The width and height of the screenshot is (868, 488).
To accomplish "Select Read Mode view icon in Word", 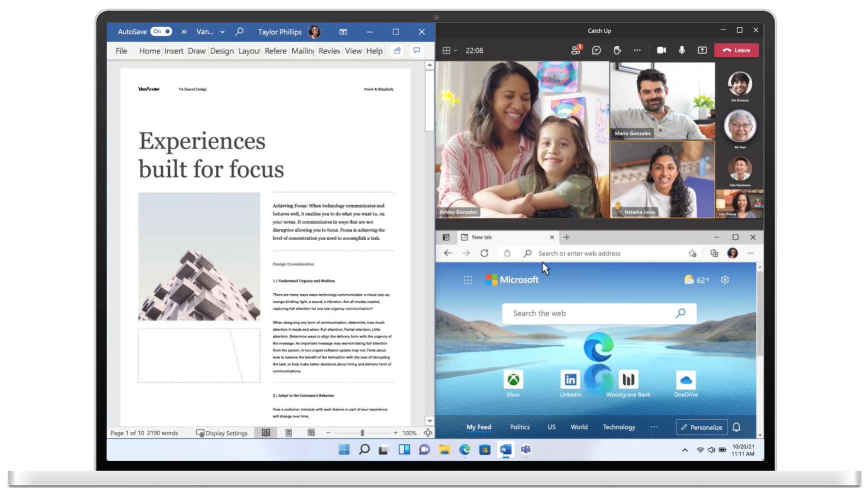I will [266, 433].
